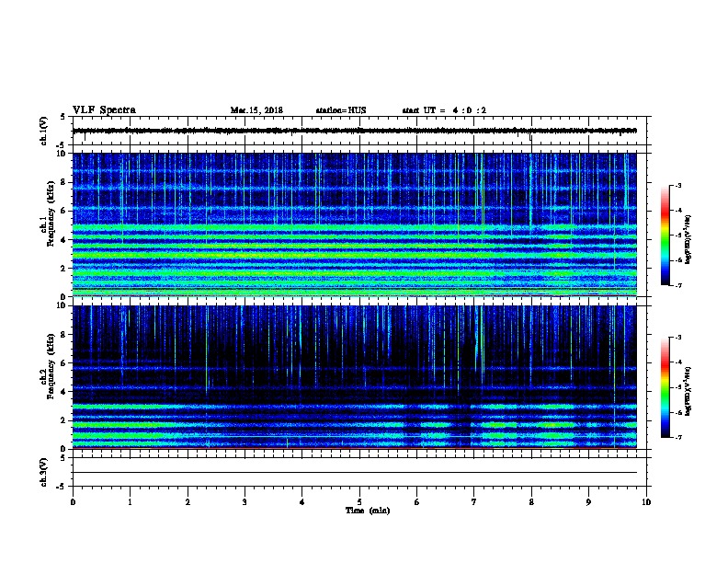This screenshot has height=563, width=728.
Task: Click the "-4" tick on lower colorbar
Action: point(678,362)
